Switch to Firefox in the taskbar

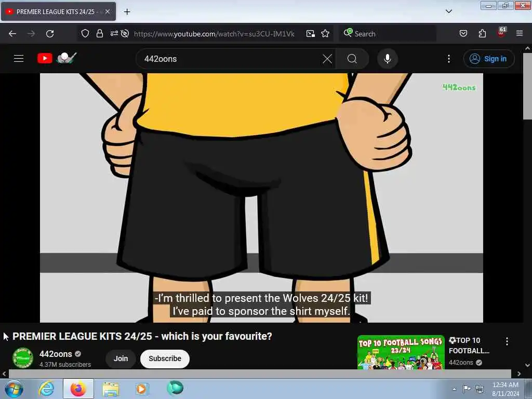[x=78, y=389]
